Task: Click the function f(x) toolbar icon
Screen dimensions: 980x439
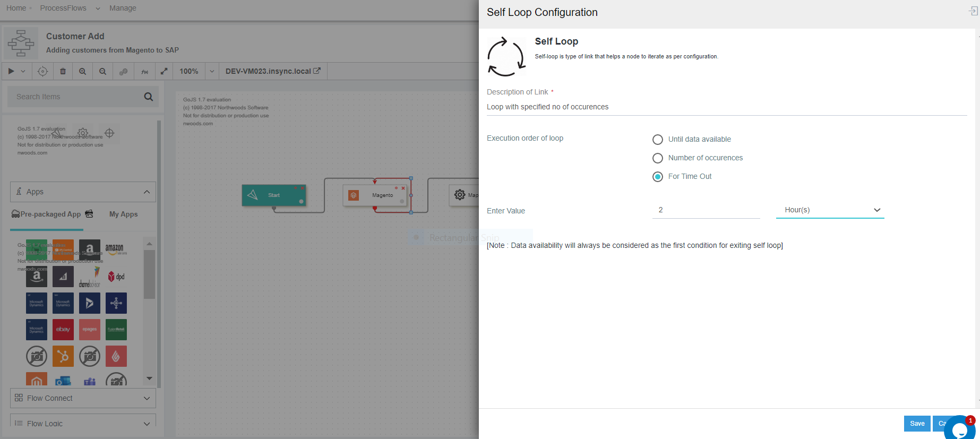Action: [x=144, y=71]
